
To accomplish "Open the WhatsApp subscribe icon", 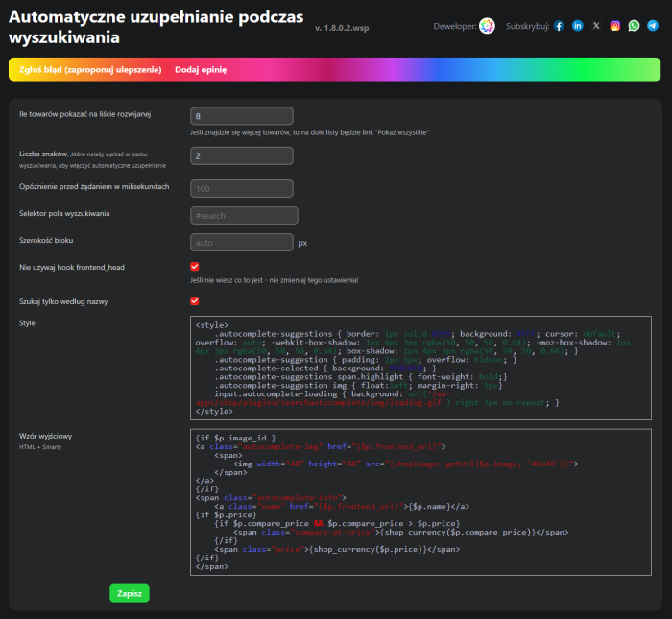I will 634,26.
